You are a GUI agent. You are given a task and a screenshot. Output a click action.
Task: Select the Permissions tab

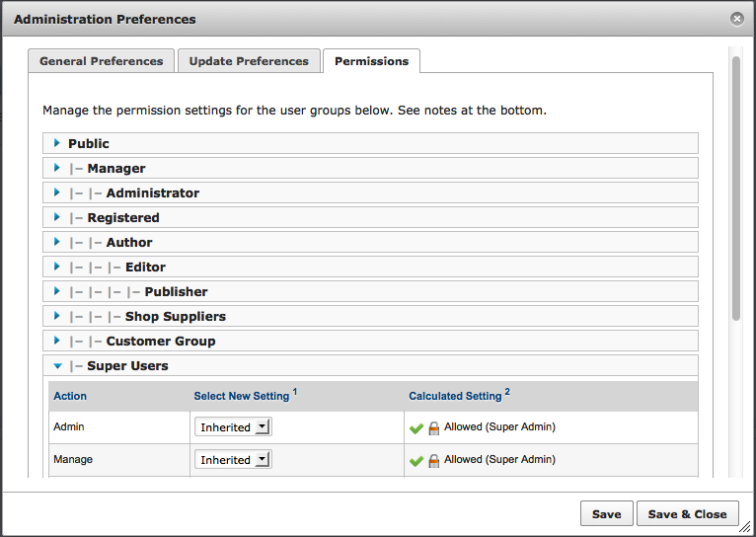click(371, 61)
